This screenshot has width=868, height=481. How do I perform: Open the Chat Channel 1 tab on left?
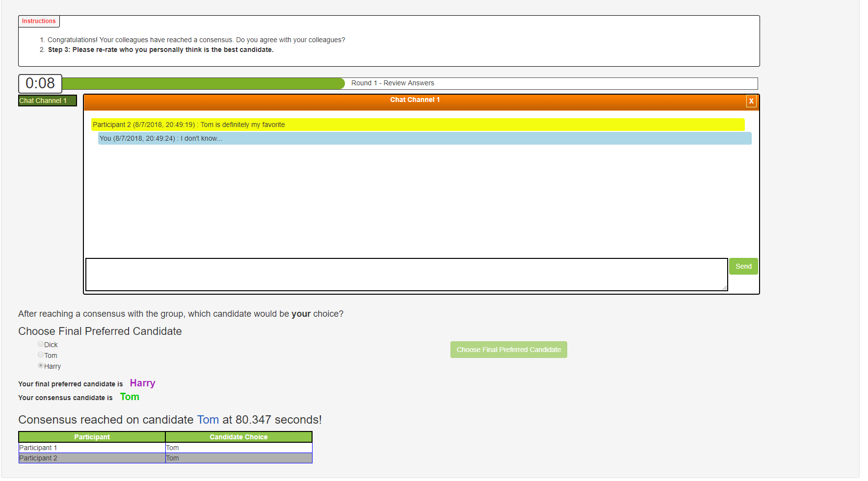[47, 101]
